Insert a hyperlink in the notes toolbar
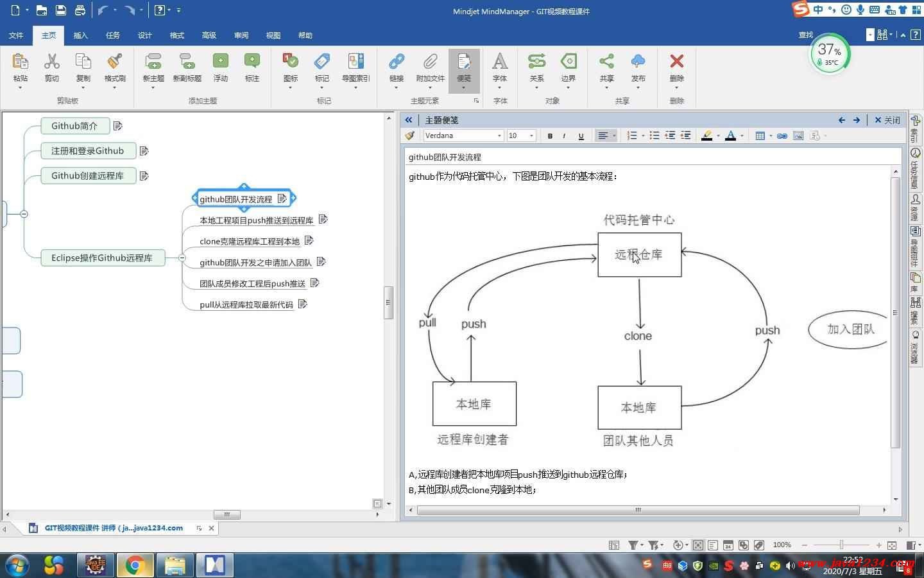924x578 pixels. tap(782, 136)
